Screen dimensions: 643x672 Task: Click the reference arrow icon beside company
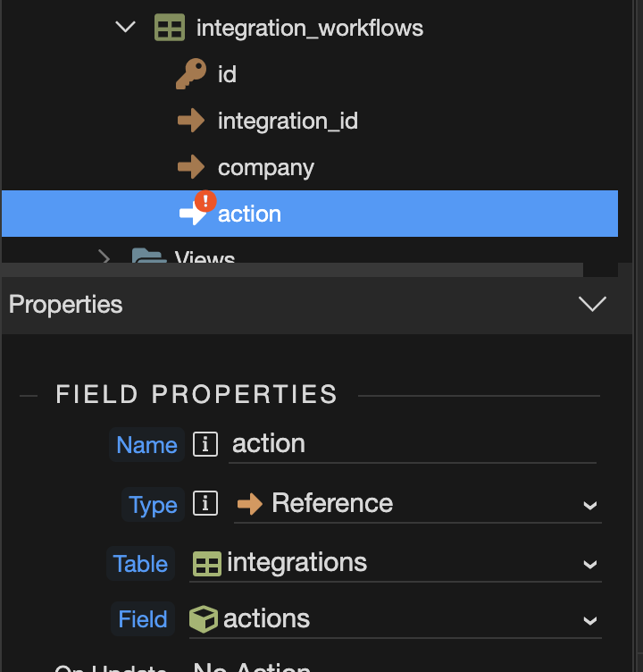(x=191, y=167)
